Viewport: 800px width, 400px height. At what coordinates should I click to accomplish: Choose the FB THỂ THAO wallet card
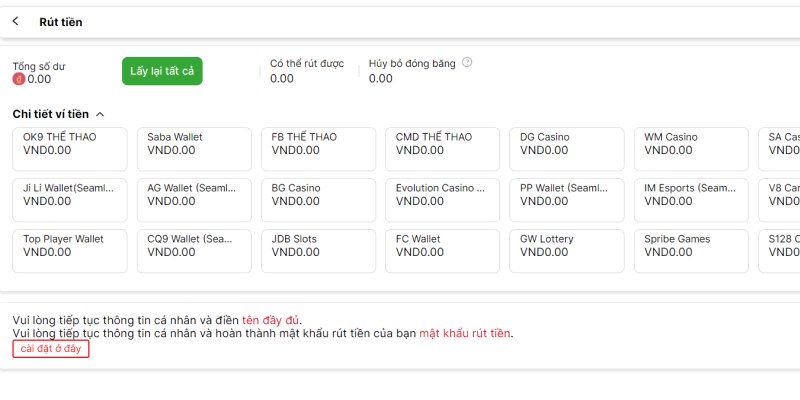click(x=317, y=148)
